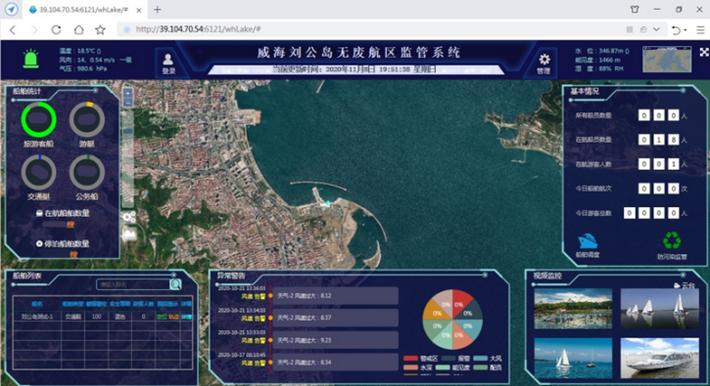Select the 公务船 ring gauge

pos(87,173)
